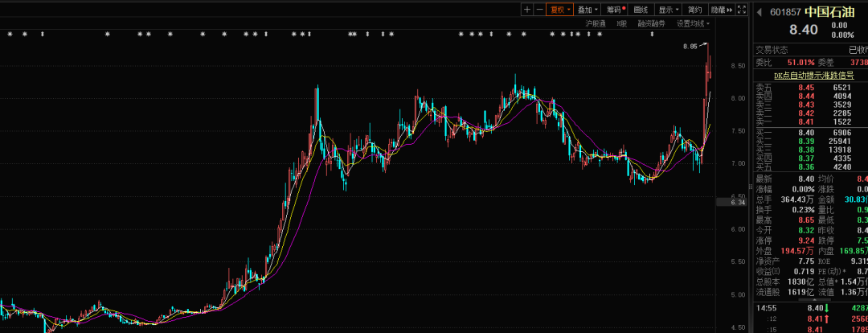The image size is (868, 333).
Task: Click the 总股本 value 1830亿
Action: point(803,282)
